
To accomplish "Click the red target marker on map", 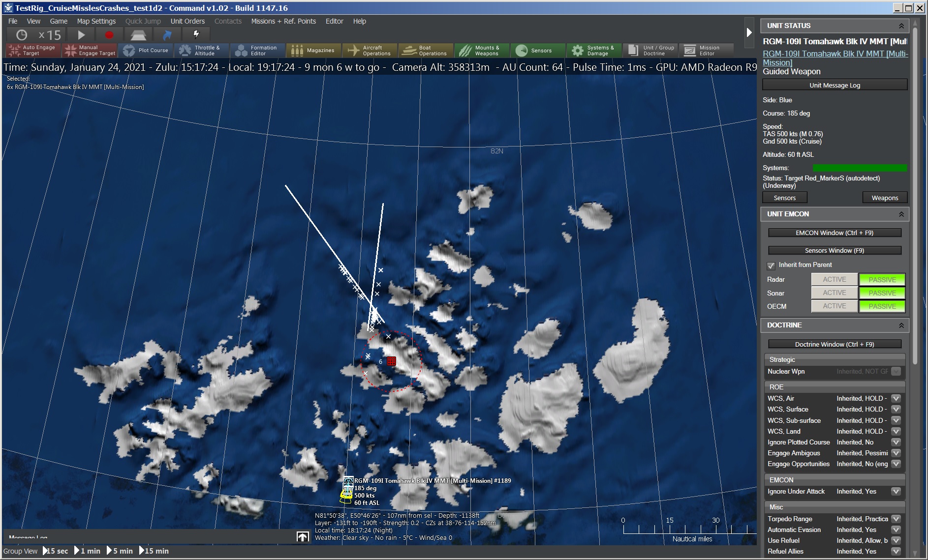I will point(391,361).
